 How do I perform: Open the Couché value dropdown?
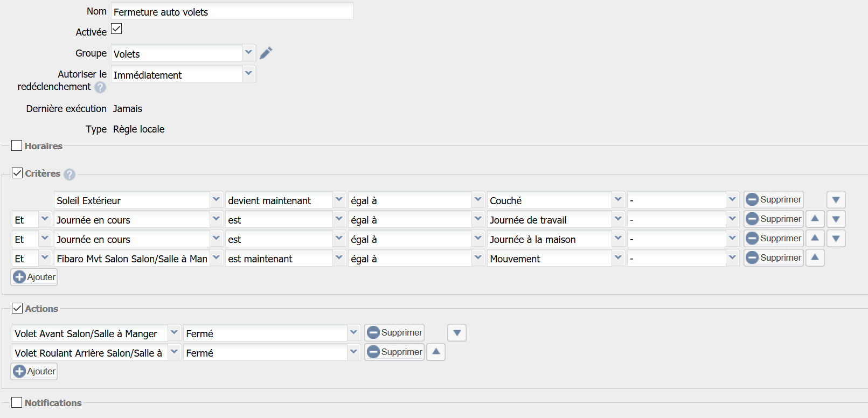pos(617,200)
